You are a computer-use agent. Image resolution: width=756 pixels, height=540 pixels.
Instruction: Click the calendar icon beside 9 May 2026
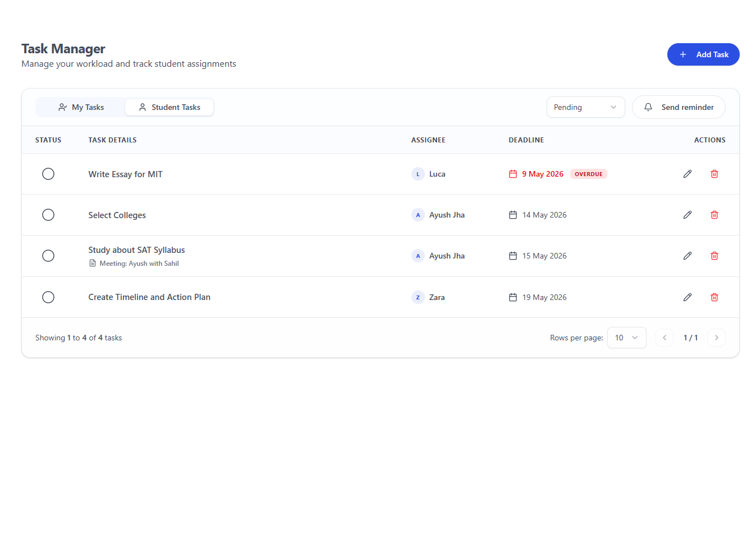click(x=513, y=174)
